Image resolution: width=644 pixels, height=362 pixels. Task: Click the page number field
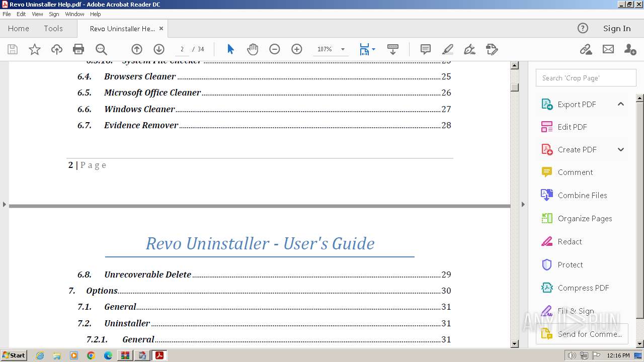click(182, 49)
